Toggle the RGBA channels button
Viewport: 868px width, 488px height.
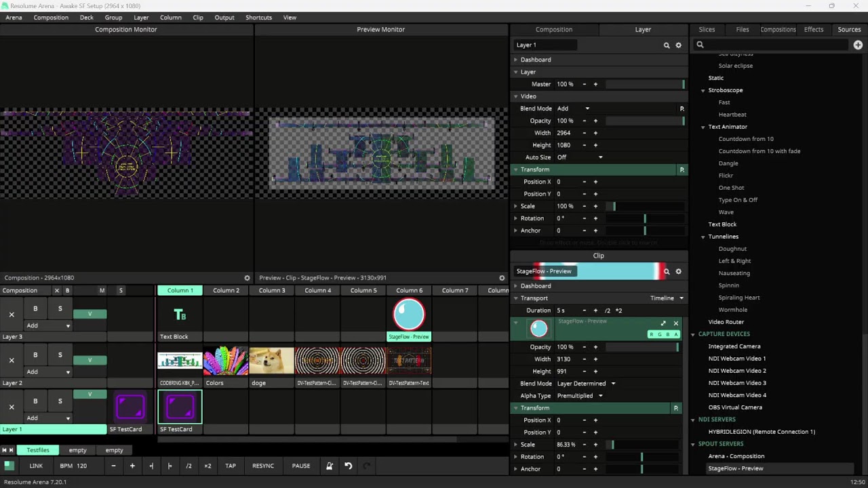click(664, 334)
